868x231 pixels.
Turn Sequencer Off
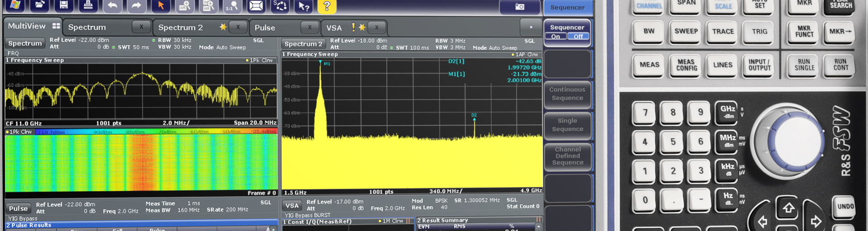578,37
